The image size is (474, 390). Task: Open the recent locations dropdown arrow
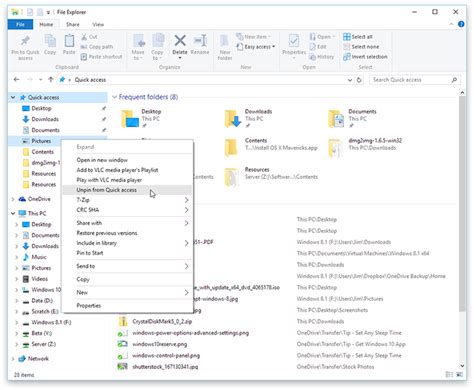40,80
